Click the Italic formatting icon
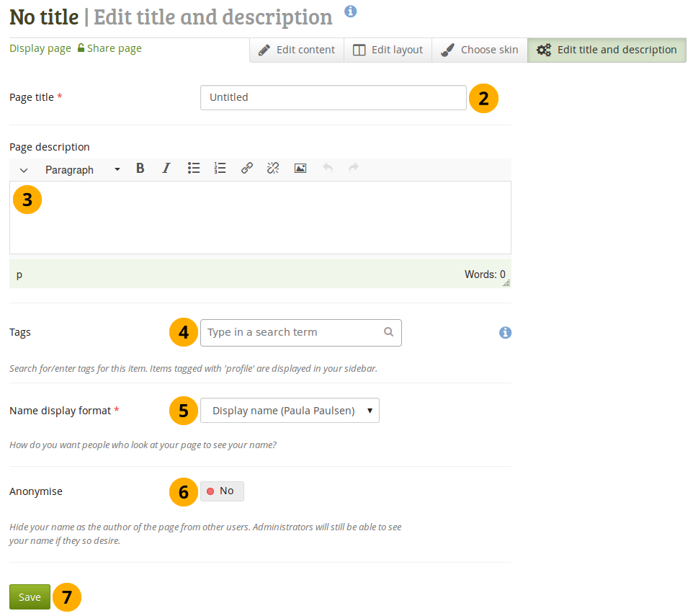 pyautogui.click(x=166, y=169)
